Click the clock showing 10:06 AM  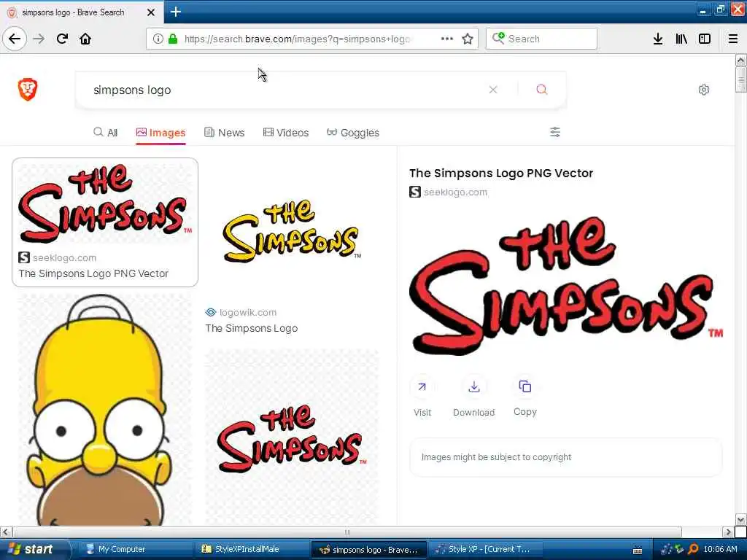click(720, 549)
